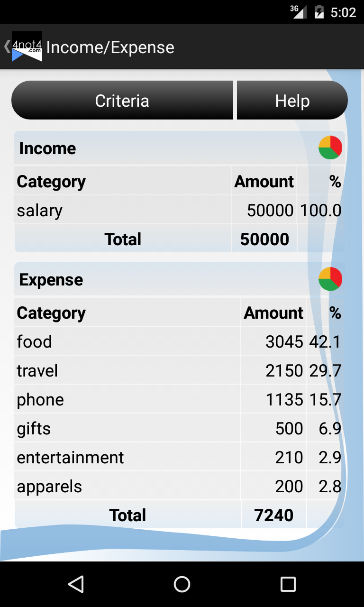The image size is (364, 607).
Task: Tap the Expense section header
Action: tap(179, 279)
